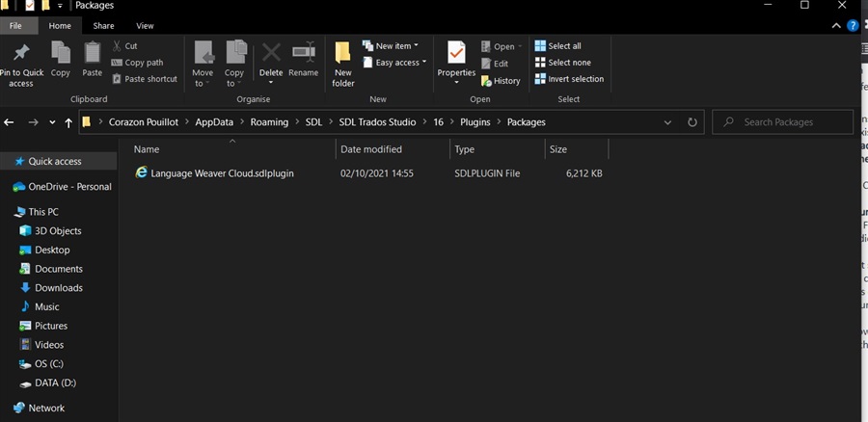Delete the selected item

coord(271,60)
